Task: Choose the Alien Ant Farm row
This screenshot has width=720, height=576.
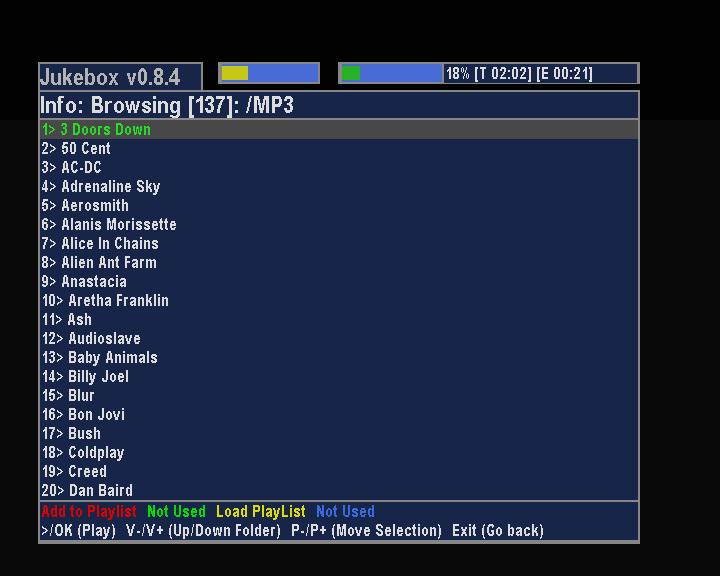Action: pyautogui.click(x=339, y=262)
